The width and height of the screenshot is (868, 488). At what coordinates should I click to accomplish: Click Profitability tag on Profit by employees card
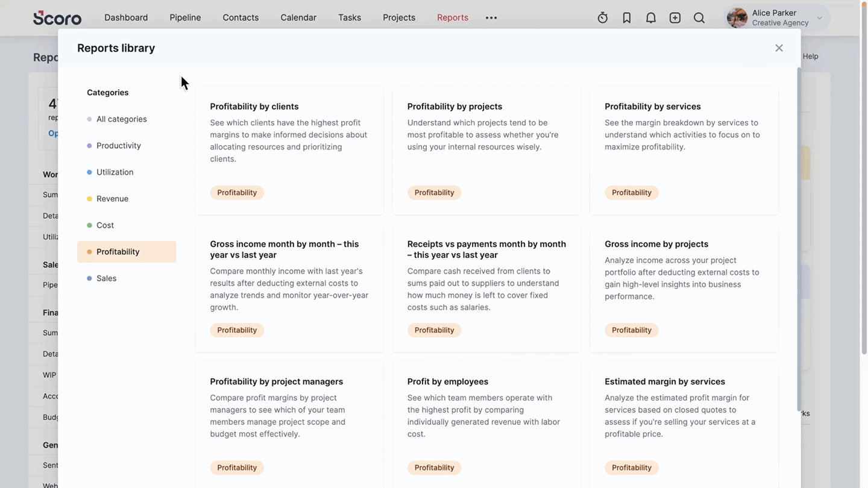(434, 468)
